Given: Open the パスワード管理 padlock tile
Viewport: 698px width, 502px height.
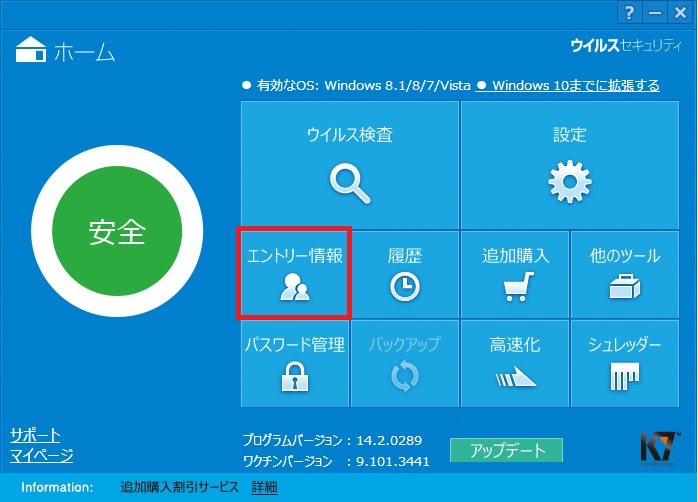Looking at the screenshot, I should coord(295,363).
